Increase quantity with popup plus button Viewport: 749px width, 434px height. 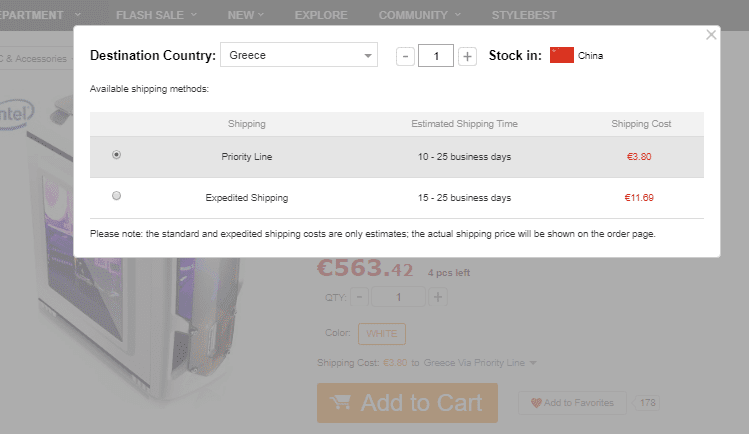467,56
